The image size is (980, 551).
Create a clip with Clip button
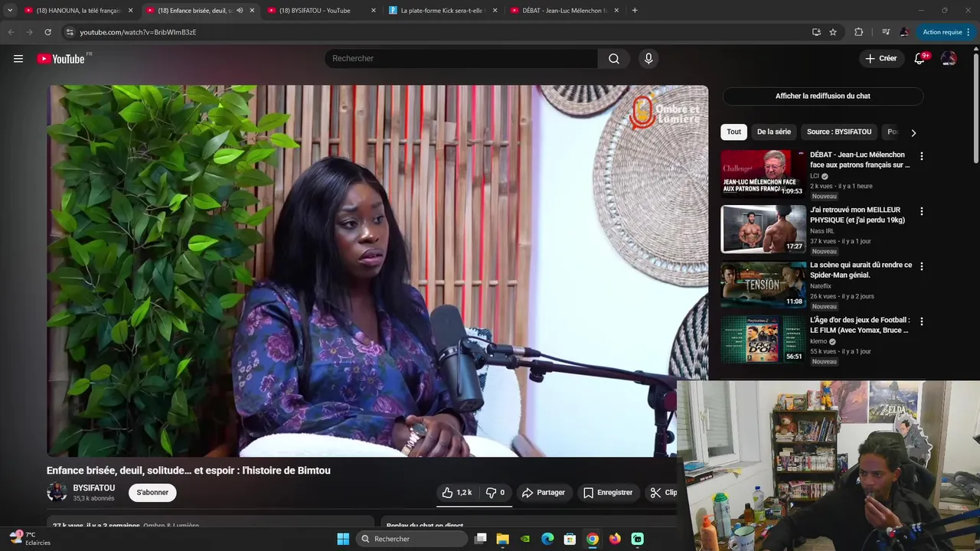click(663, 493)
